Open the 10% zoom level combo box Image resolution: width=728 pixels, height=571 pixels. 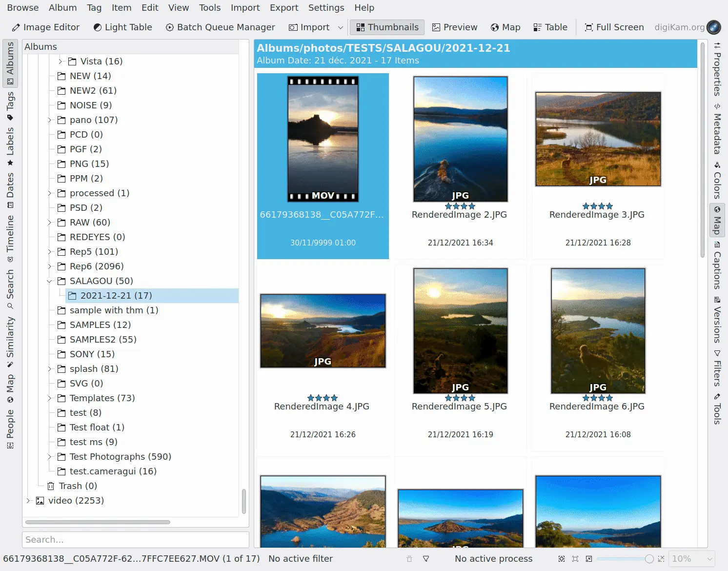(x=692, y=559)
